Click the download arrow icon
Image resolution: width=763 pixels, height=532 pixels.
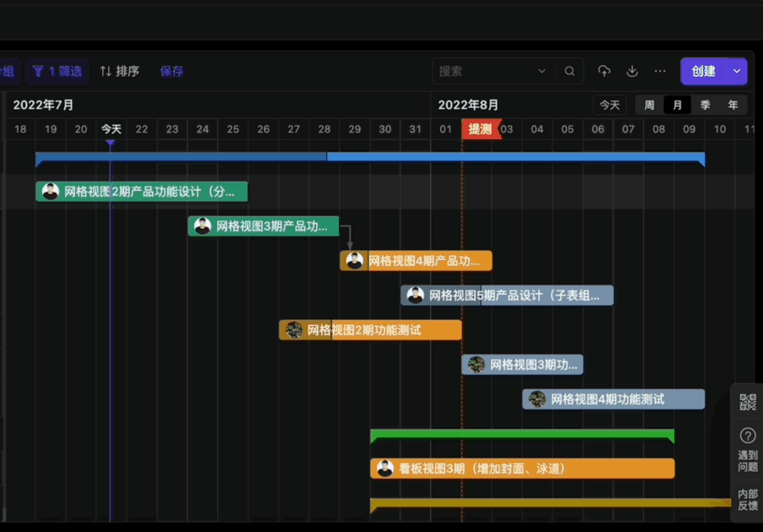[x=632, y=72]
